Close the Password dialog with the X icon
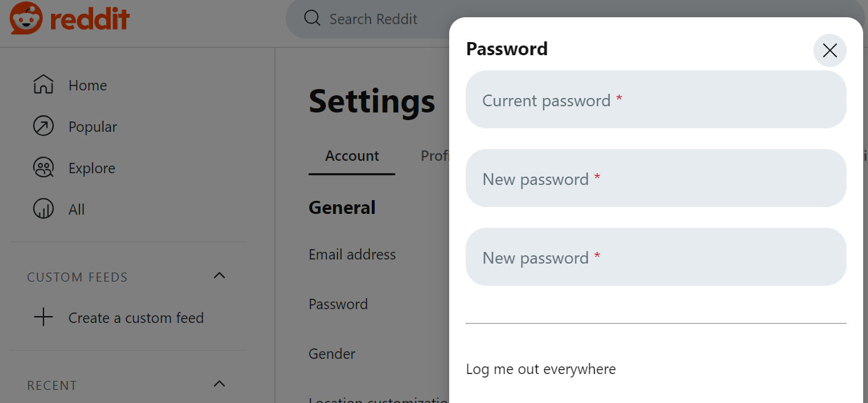868x403 pixels. (x=829, y=50)
